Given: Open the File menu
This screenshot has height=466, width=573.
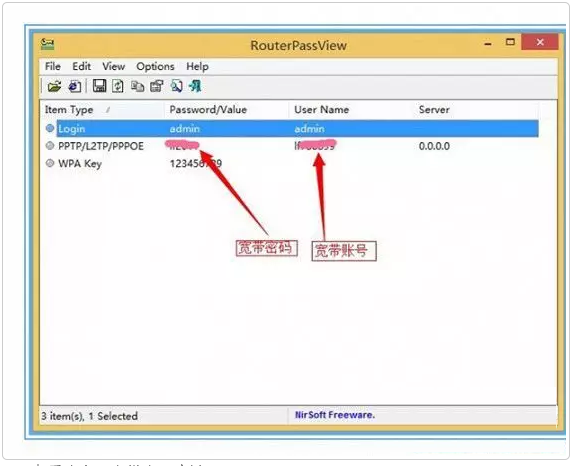Looking at the screenshot, I should click(x=53, y=67).
